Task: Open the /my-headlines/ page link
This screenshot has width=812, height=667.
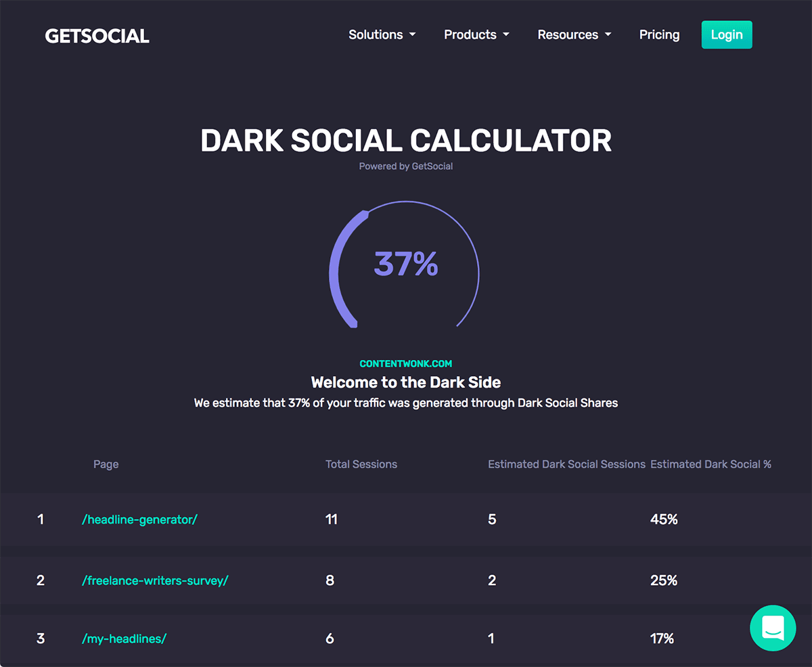Action: tap(124, 639)
